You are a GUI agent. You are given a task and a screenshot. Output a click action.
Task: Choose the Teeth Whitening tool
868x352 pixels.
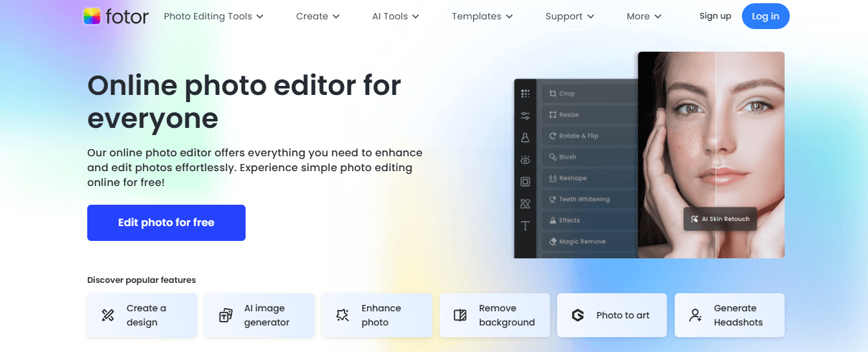589,200
